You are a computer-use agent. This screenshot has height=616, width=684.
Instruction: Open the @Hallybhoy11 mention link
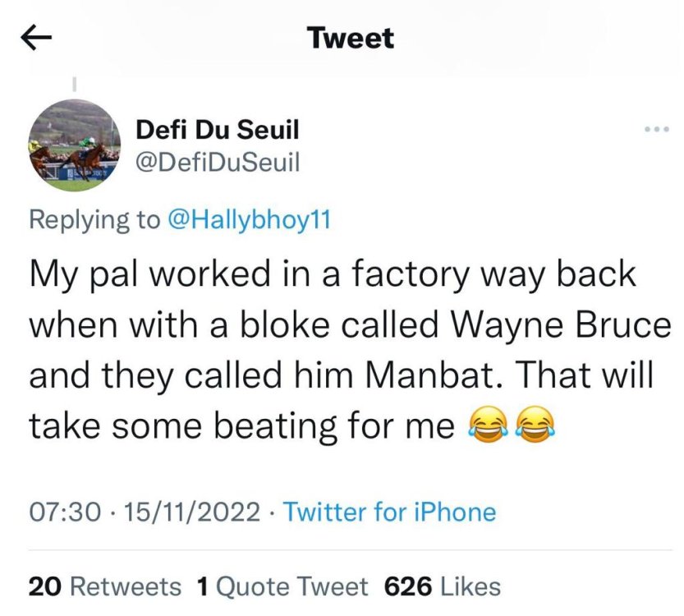pyautogui.click(x=249, y=219)
